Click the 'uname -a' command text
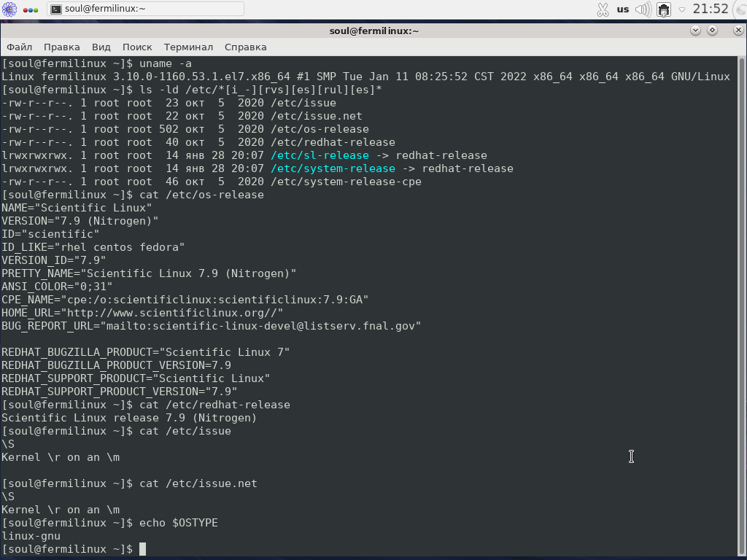Viewport: 747px width, 560px height. (x=166, y=63)
